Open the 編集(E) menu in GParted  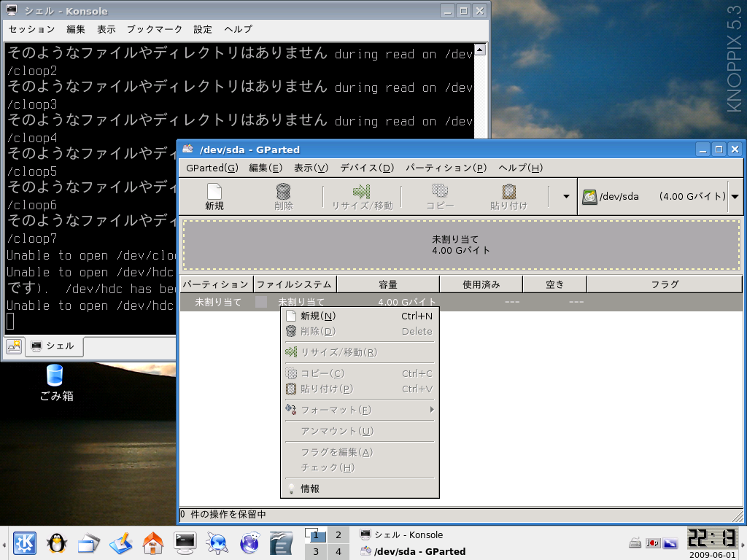[x=266, y=168]
